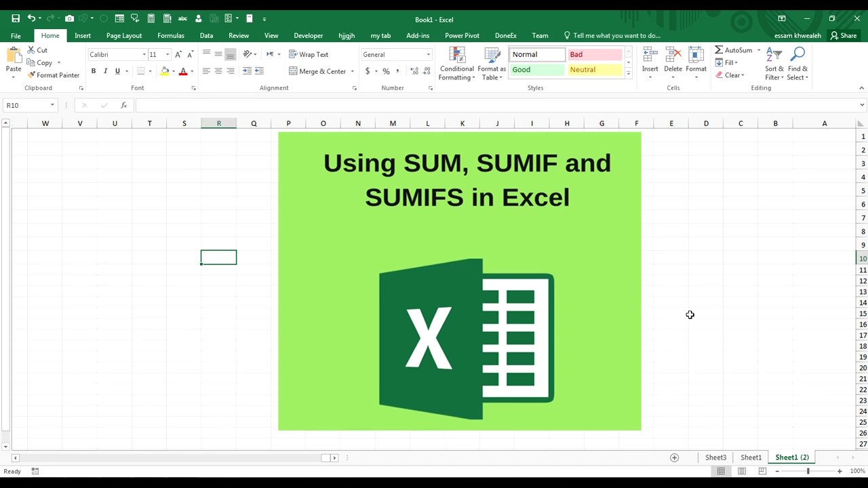The height and width of the screenshot is (488, 868).
Task: Click the spelling abc icon in title bar
Action: coord(182,19)
